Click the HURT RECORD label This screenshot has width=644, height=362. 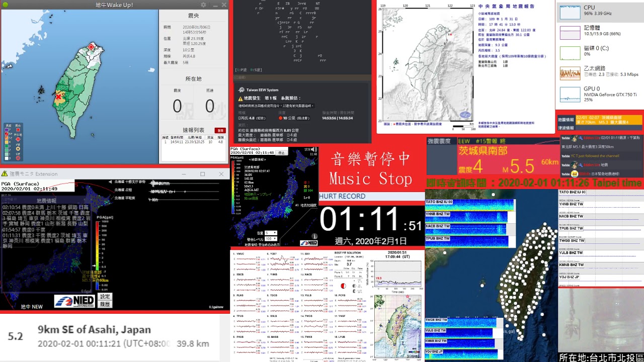click(x=342, y=196)
